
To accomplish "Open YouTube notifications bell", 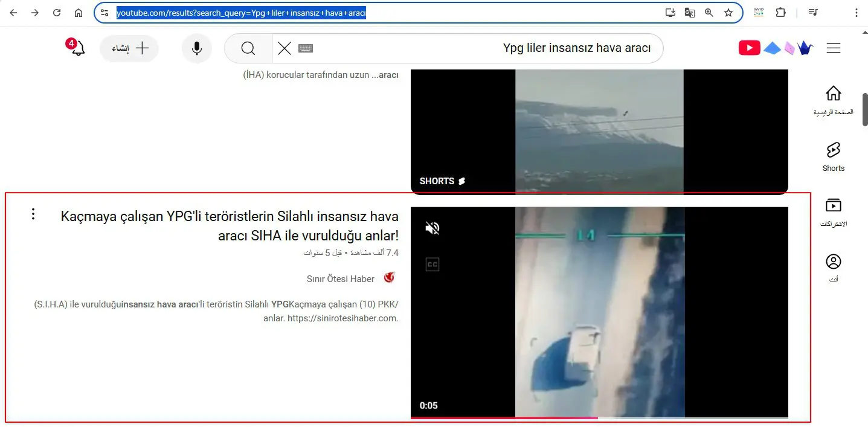I will pyautogui.click(x=78, y=48).
